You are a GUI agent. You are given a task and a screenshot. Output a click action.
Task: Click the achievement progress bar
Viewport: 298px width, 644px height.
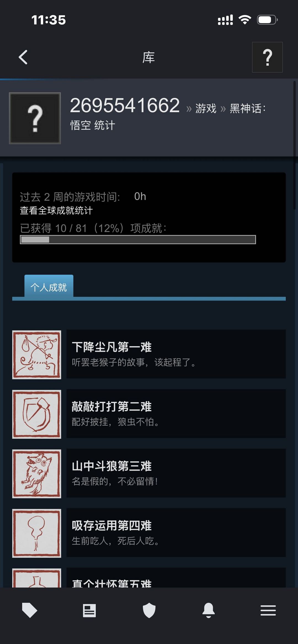click(138, 239)
